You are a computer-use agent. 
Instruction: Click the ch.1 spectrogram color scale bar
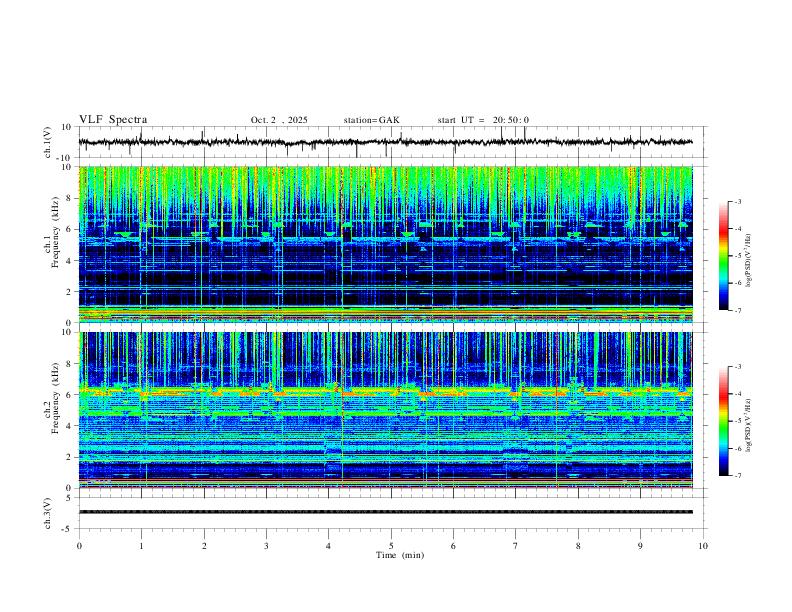click(724, 256)
